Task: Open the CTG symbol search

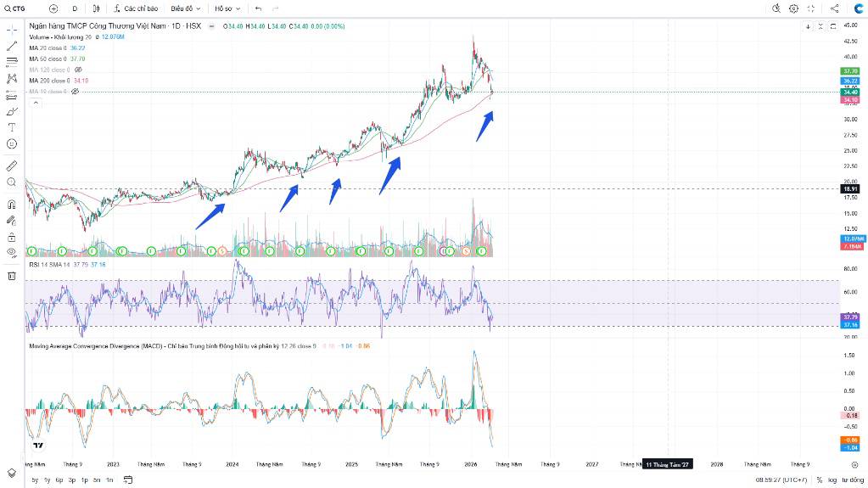Action: point(15,8)
